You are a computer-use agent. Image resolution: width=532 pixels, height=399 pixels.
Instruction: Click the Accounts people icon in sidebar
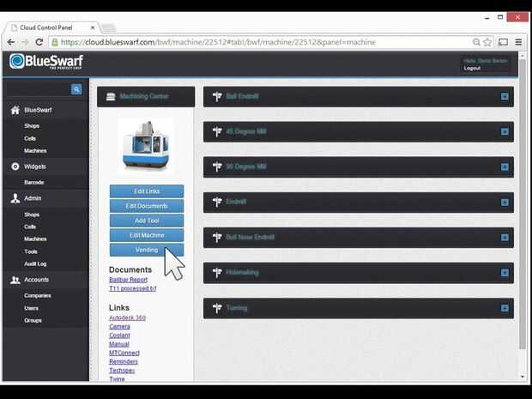[15, 280]
